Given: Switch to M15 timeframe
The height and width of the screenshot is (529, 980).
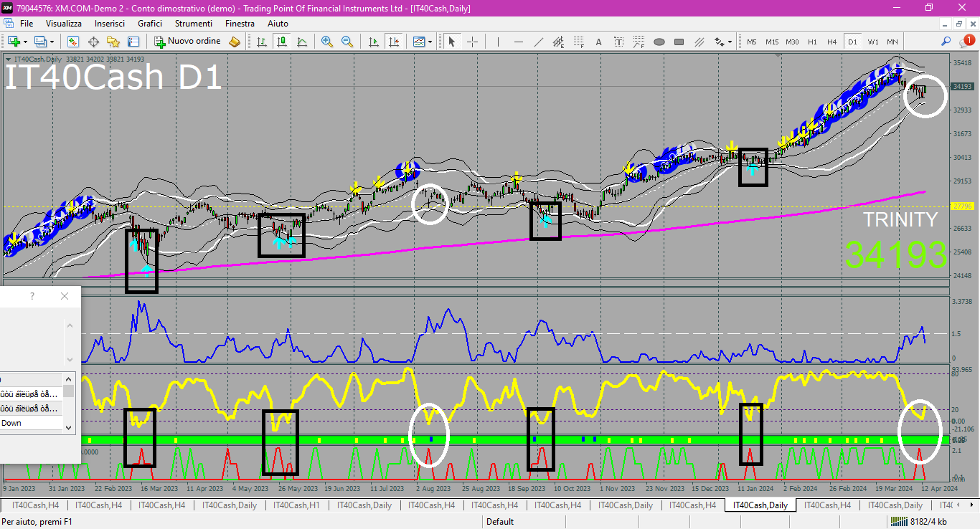Looking at the screenshot, I should coord(772,42).
